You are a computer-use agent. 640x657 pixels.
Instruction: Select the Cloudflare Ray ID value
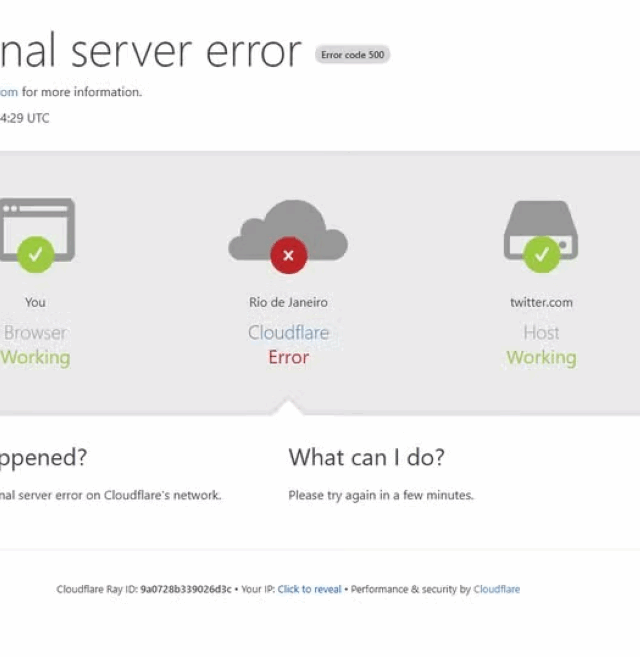(186, 589)
